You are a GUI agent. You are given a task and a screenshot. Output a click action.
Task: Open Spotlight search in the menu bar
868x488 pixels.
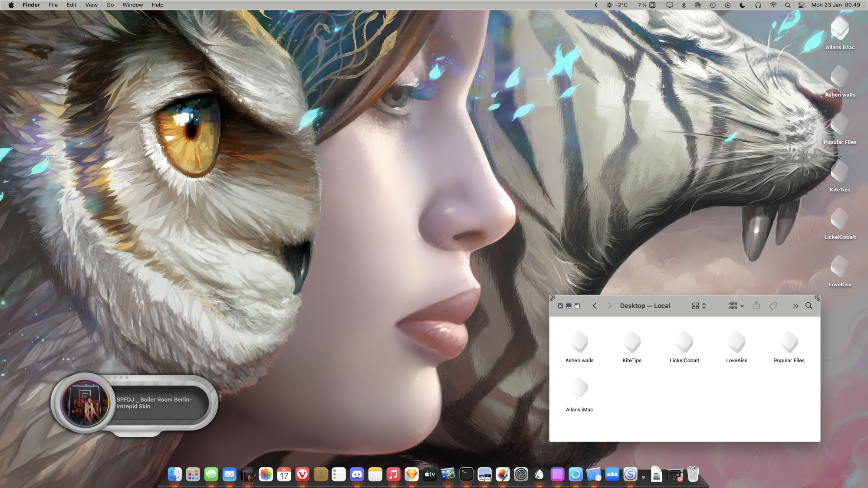788,5
